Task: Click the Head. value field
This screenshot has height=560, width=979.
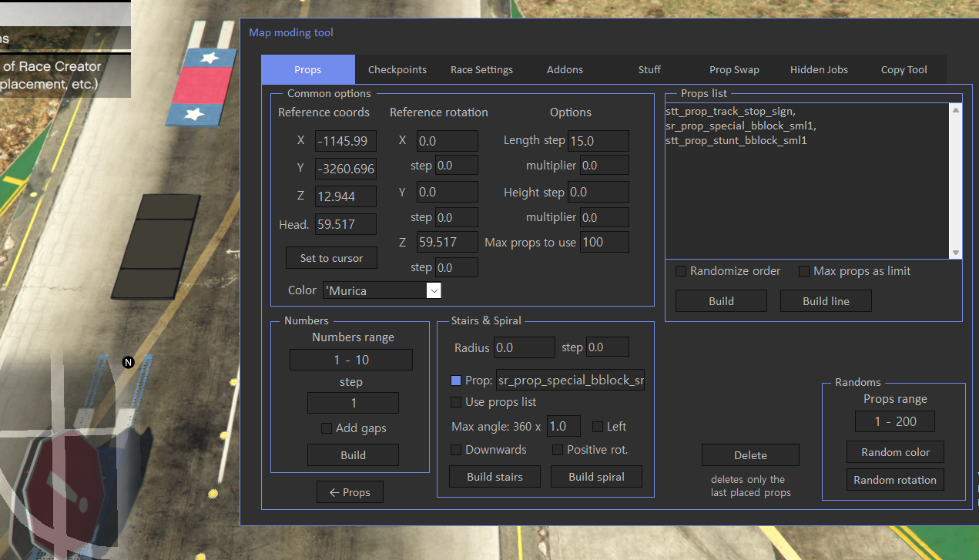Action: click(346, 224)
